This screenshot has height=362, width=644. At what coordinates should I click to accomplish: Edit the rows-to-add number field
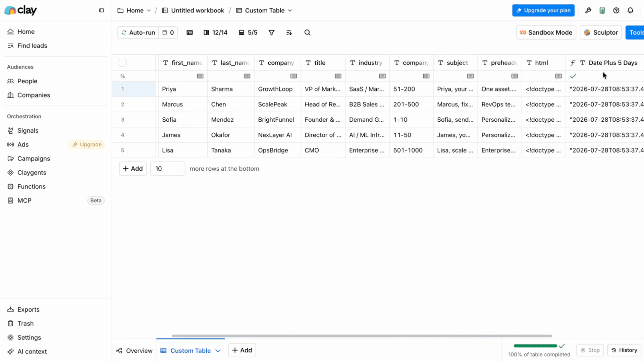(x=168, y=169)
